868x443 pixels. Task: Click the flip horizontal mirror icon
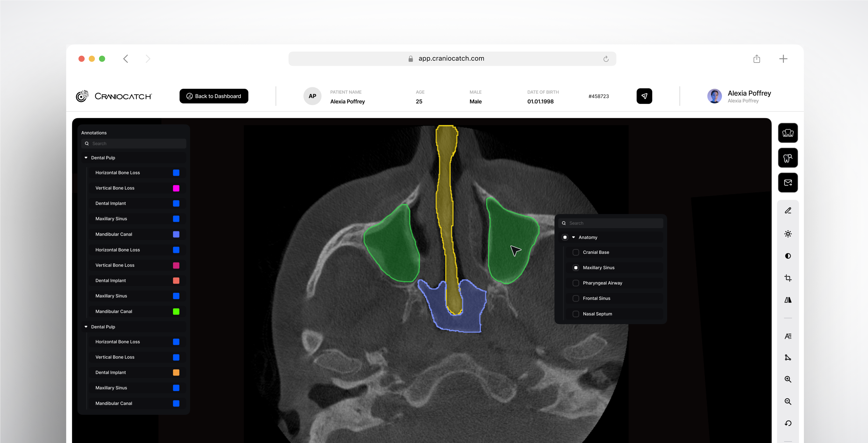788,300
